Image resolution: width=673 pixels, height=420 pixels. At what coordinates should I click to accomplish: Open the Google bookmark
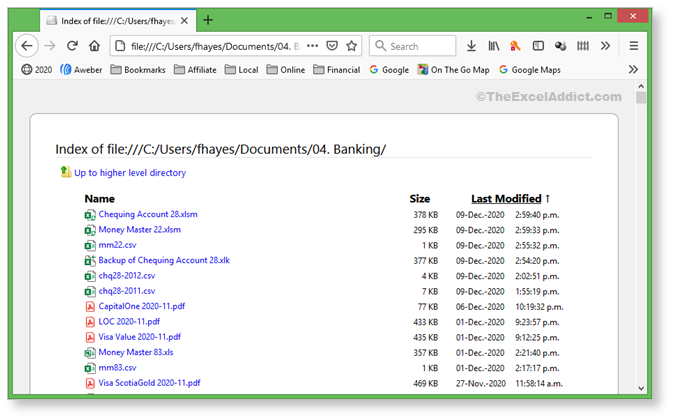389,69
